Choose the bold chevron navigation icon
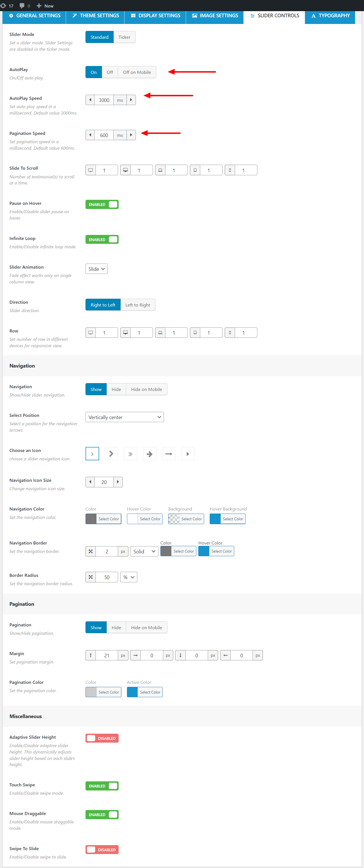Image resolution: width=364 pixels, height=868 pixels. pos(111,454)
